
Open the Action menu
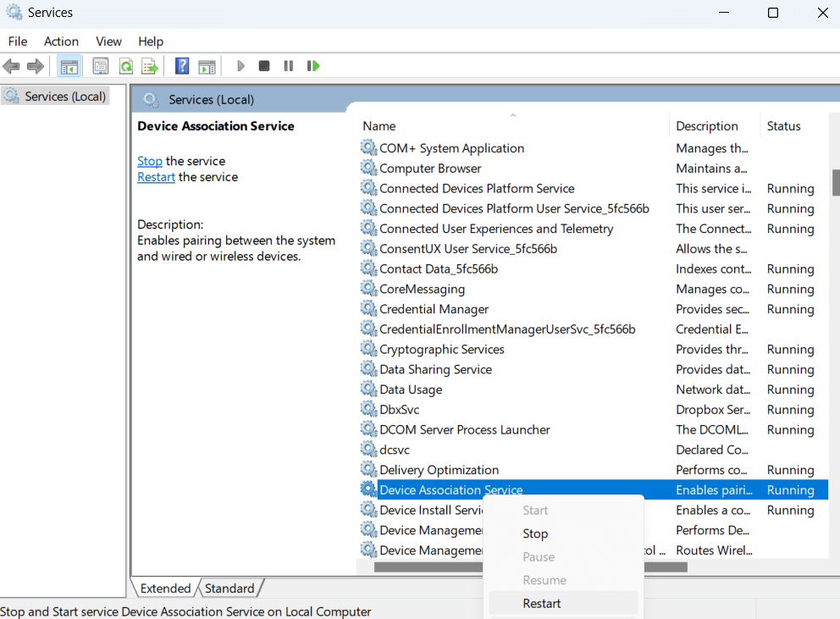(61, 41)
